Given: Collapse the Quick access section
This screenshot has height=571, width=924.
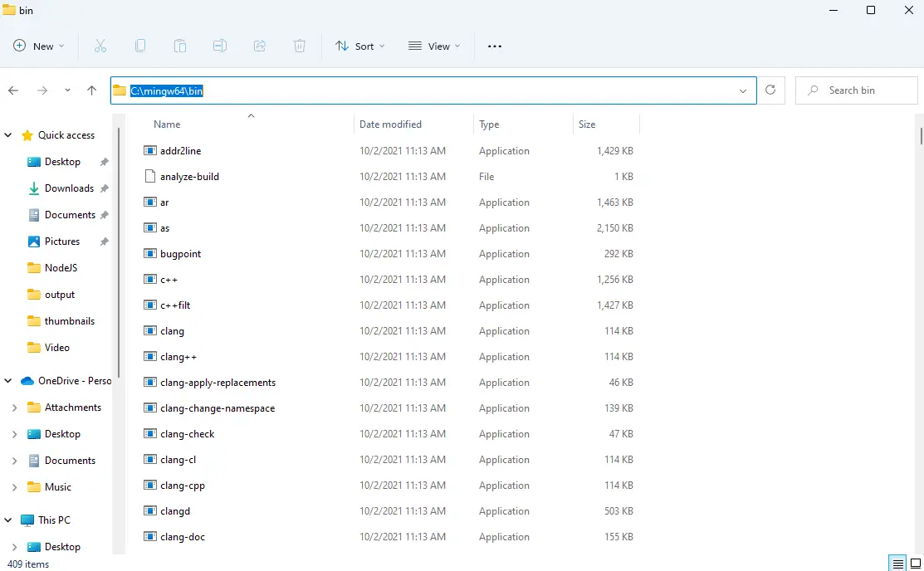Looking at the screenshot, I should pos(9,135).
